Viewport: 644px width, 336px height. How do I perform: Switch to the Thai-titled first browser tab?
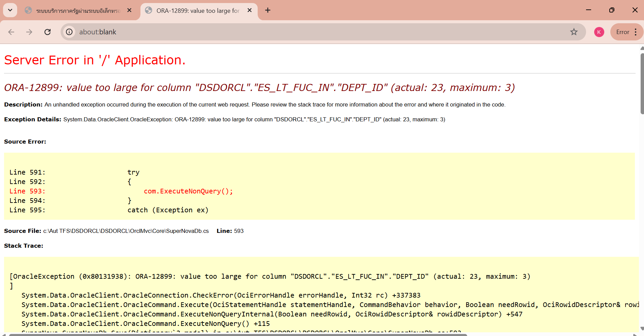tap(77, 11)
